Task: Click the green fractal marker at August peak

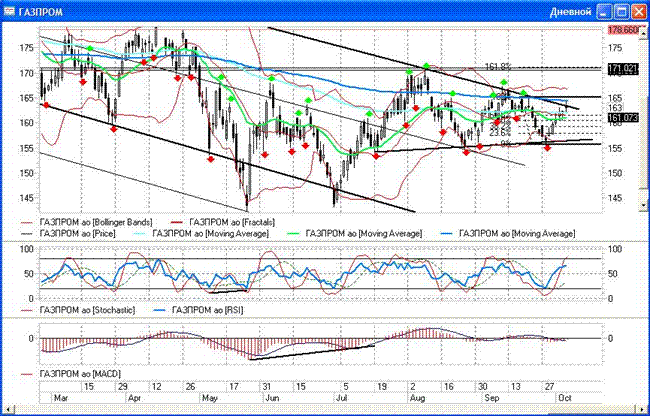Action: click(426, 66)
